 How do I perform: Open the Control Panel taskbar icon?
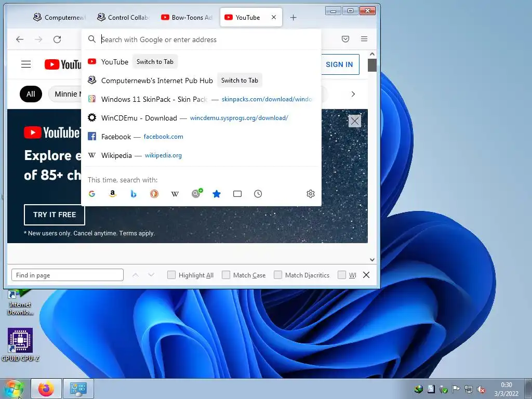tap(78, 389)
